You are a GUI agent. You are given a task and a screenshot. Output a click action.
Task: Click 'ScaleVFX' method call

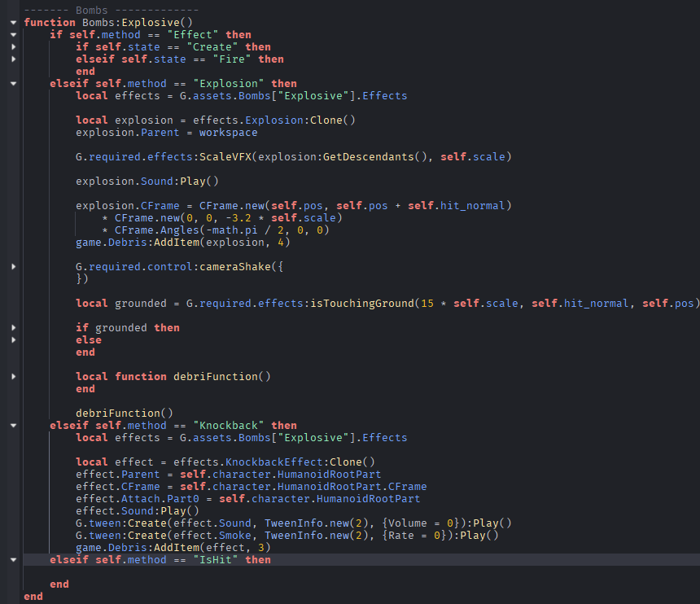225,156
